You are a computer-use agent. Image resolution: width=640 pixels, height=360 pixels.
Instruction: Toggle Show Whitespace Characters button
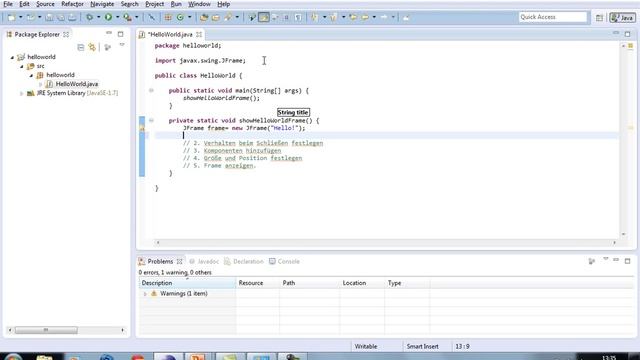(x=298, y=17)
